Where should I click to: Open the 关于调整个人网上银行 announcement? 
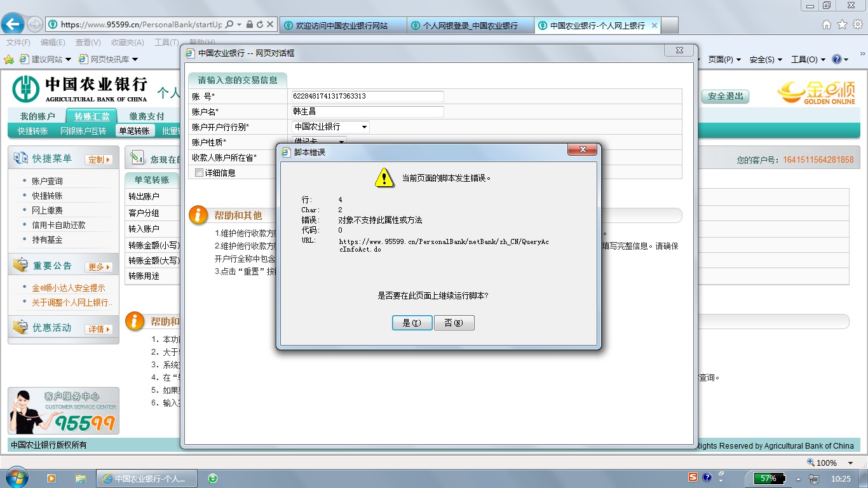[x=72, y=302]
